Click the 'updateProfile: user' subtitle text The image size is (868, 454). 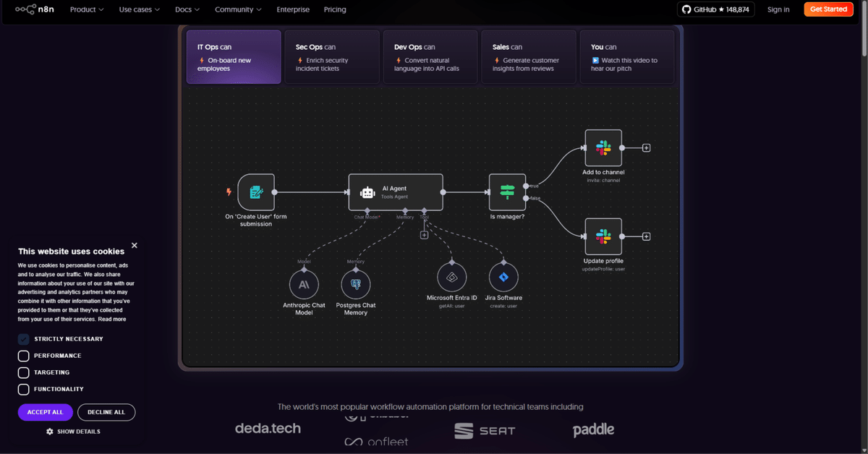[603, 269]
